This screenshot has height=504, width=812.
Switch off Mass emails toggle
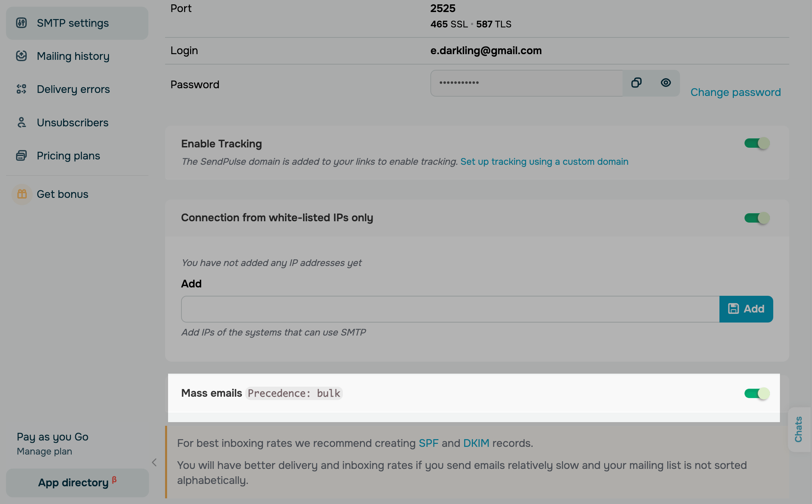point(757,393)
